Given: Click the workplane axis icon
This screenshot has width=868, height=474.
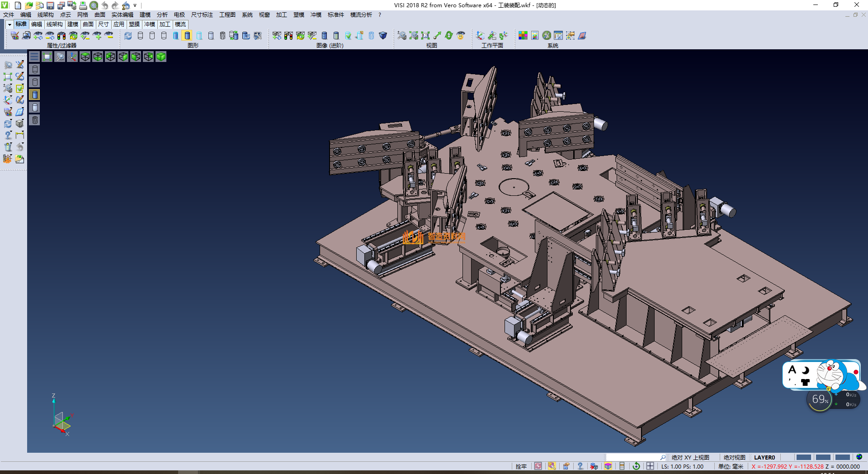Looking at the screenshot, I should pyautogui.click(x=480, y=35).
